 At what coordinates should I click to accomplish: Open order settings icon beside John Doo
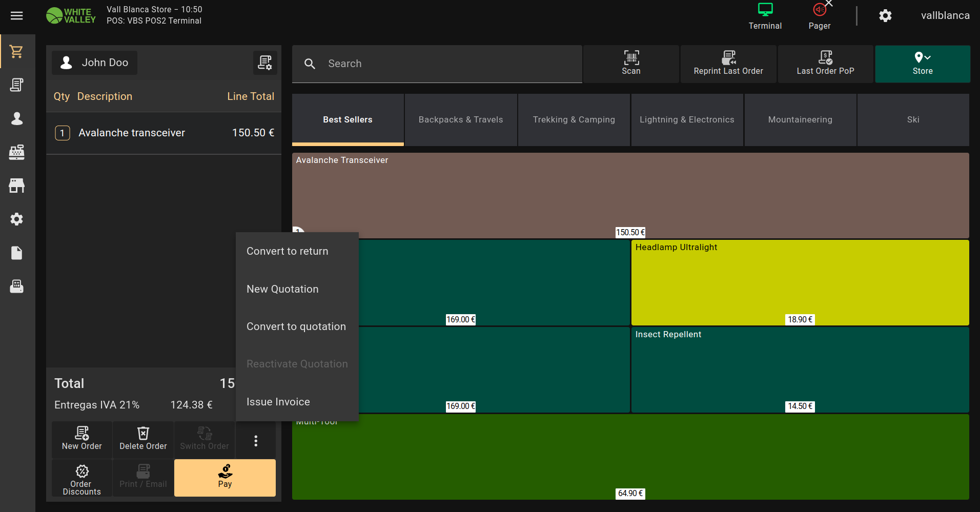[265, 63]
